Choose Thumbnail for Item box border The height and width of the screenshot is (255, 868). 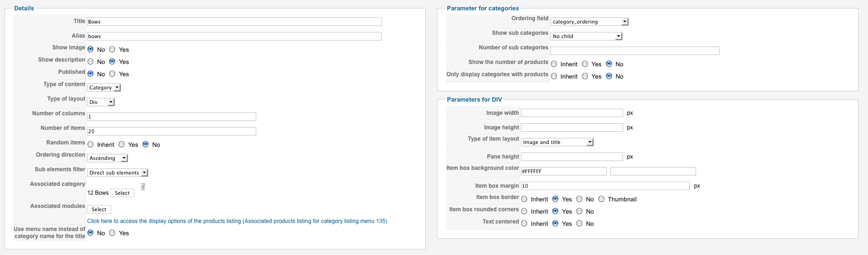[x=601, y=199]
